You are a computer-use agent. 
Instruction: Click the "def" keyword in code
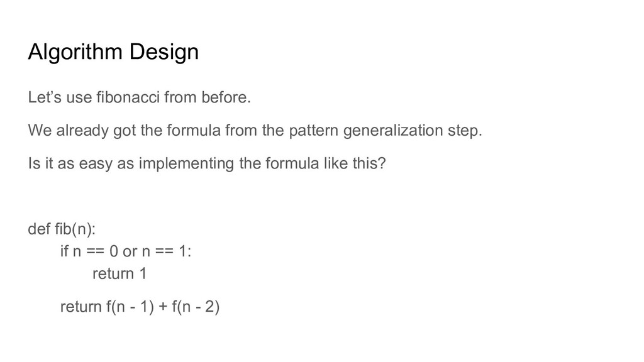pyautogui.click(x=39, y=229)
